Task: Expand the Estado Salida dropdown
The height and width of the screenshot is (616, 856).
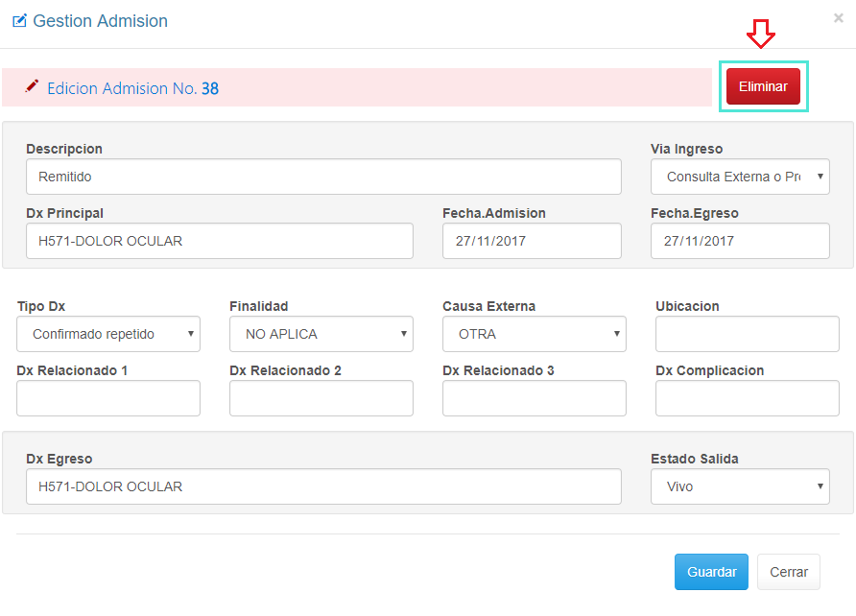Action: 740,486
